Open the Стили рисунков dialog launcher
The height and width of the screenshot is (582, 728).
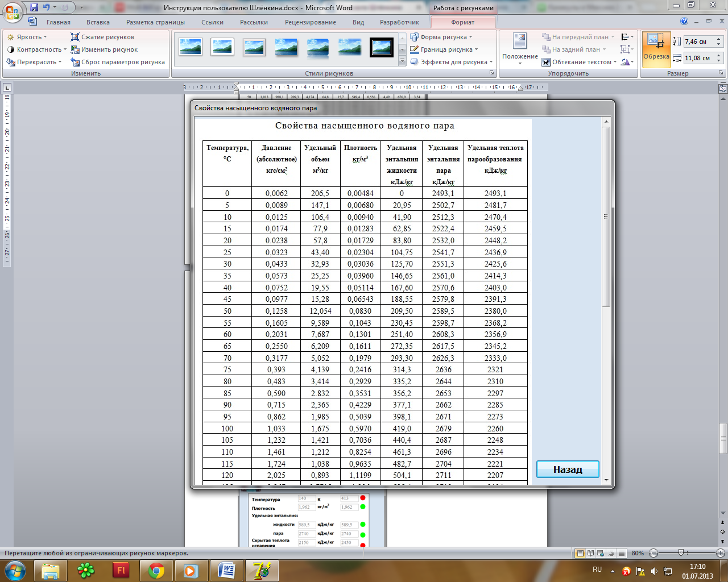(492, 73)
